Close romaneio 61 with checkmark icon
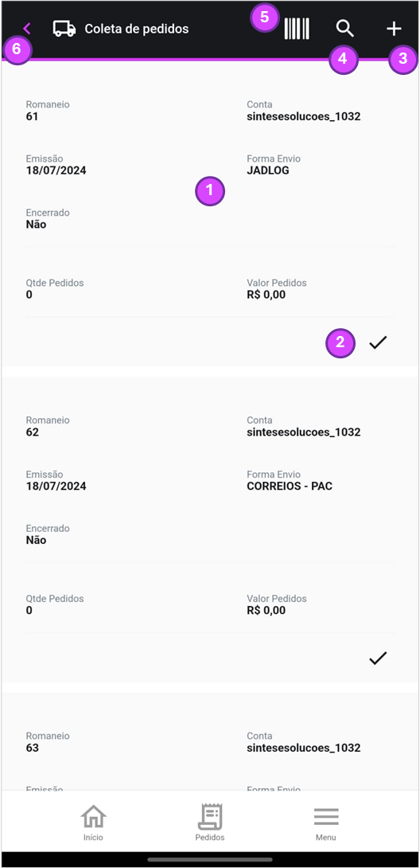The width and height of the screenshot is (420, 868). coord(378,342)
